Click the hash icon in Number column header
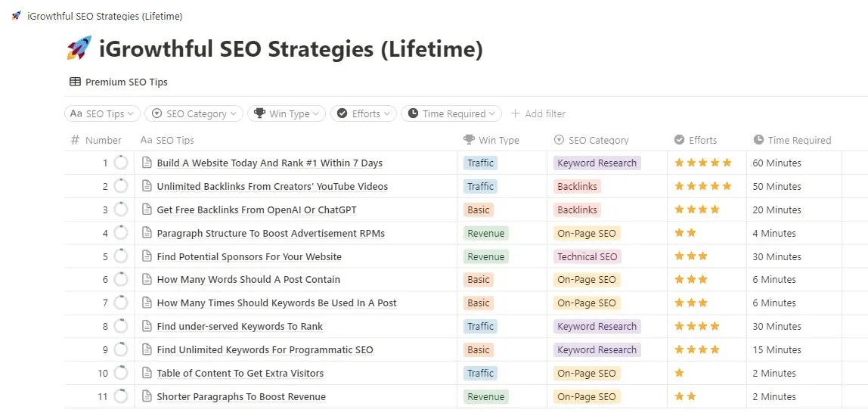This screenshot has width=868, height=419. tap(75, 140)
